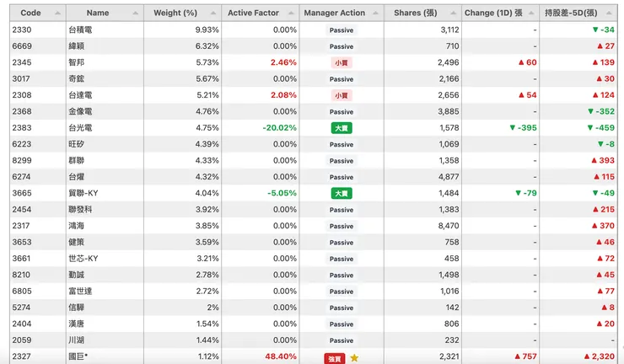This screenshot has height=364, width=624.
Task: Click the stock name 聯發科
Action: coord(80,210)
